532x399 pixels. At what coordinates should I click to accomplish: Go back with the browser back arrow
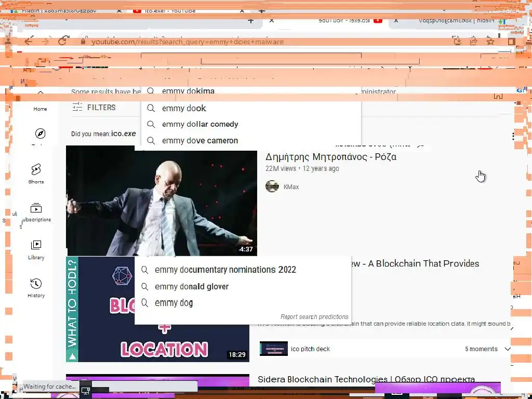[29, 42]
